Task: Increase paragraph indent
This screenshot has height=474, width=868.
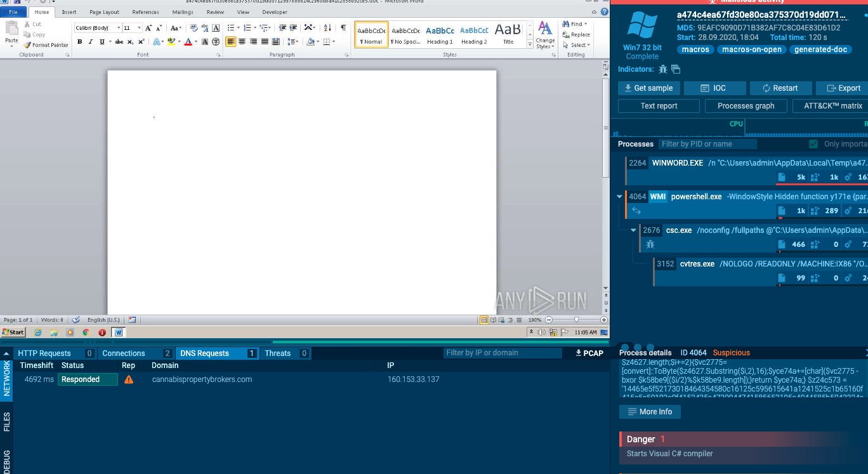Action: (293, 28)
